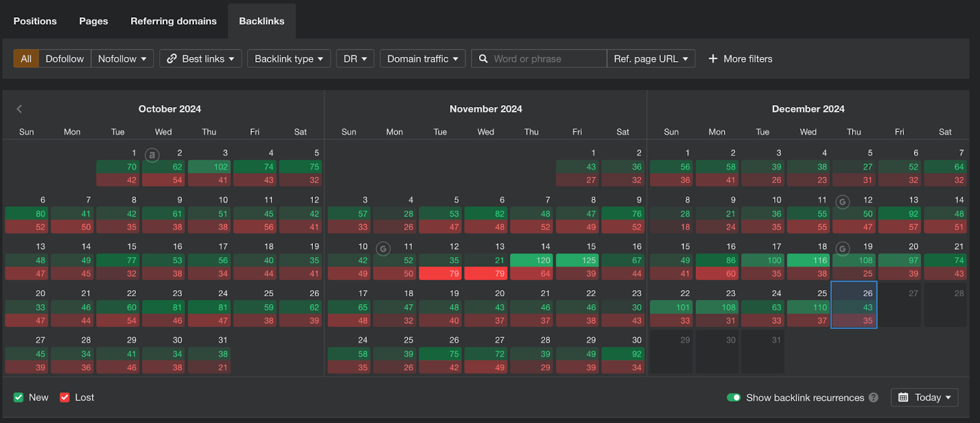Click lost value 60 on December 16
This screenshot has height=423, width=980.
pyautogui.click(x=717, y=274)
